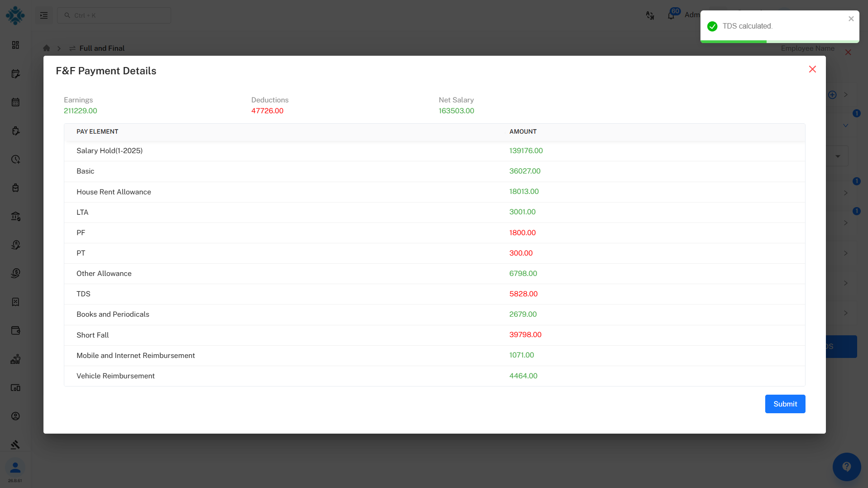Collapse the section with the down chevron
This screenshot has height=488, width=868.
point(845,126)
